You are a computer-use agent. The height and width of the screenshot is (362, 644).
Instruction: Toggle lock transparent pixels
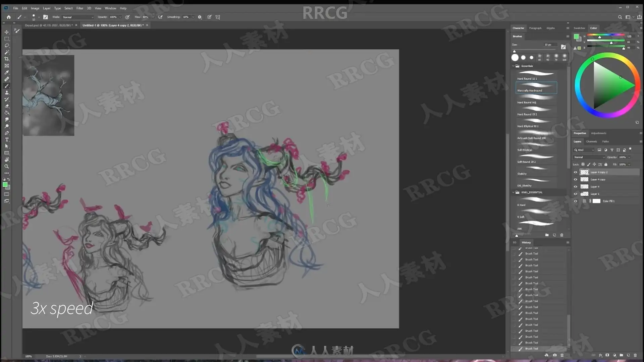click(583, 165)
